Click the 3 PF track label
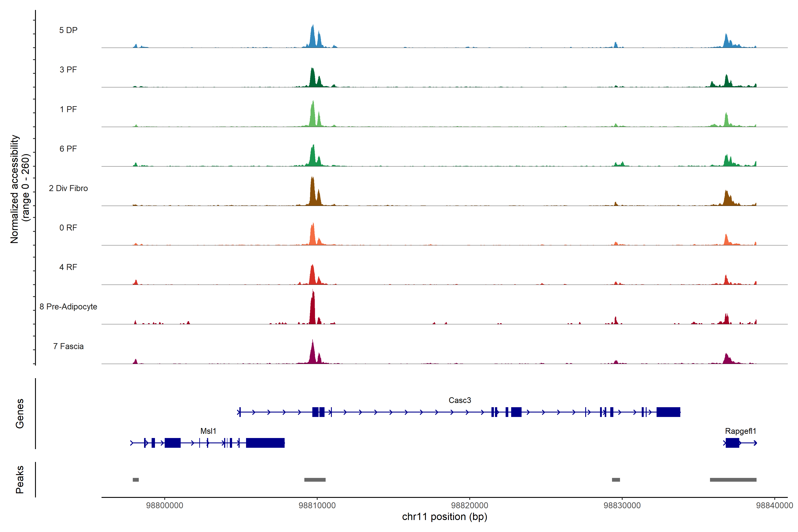 pos(68,70)
